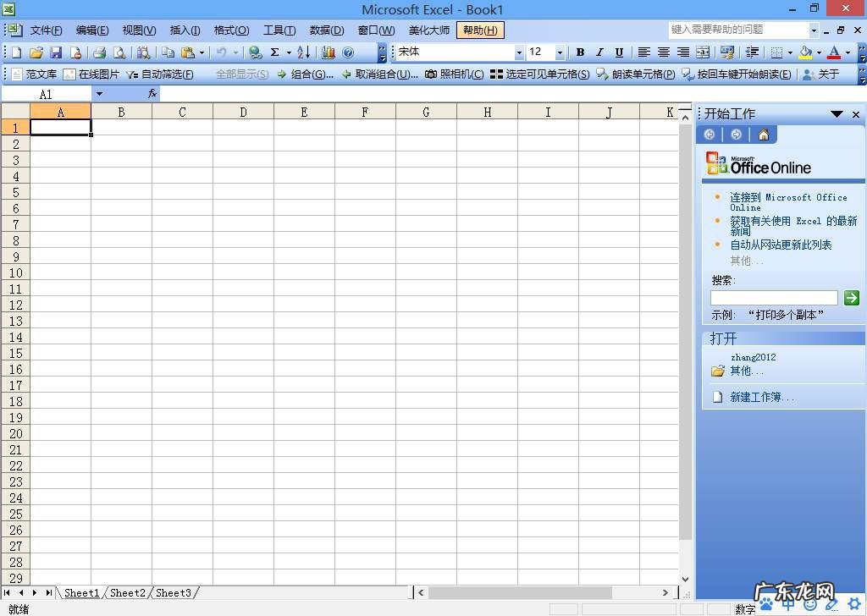Open the 格式(O) Format menu

point(231,30)
